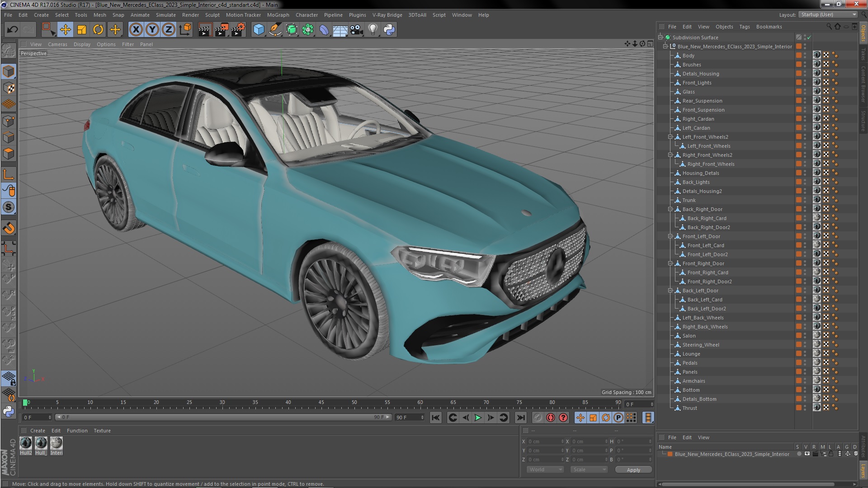The image size is (868, 488).
Task: Add a Light object
Action: (x=373, y=30)
